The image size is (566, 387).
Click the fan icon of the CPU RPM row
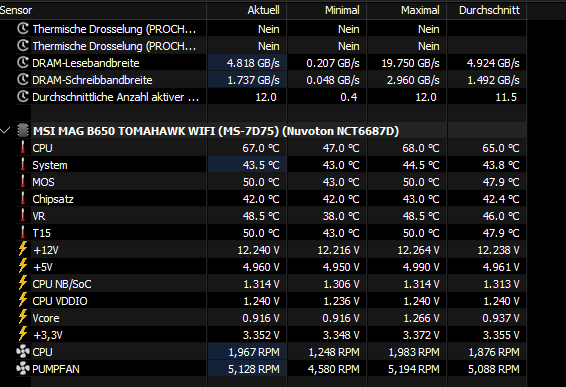point(23,351)
